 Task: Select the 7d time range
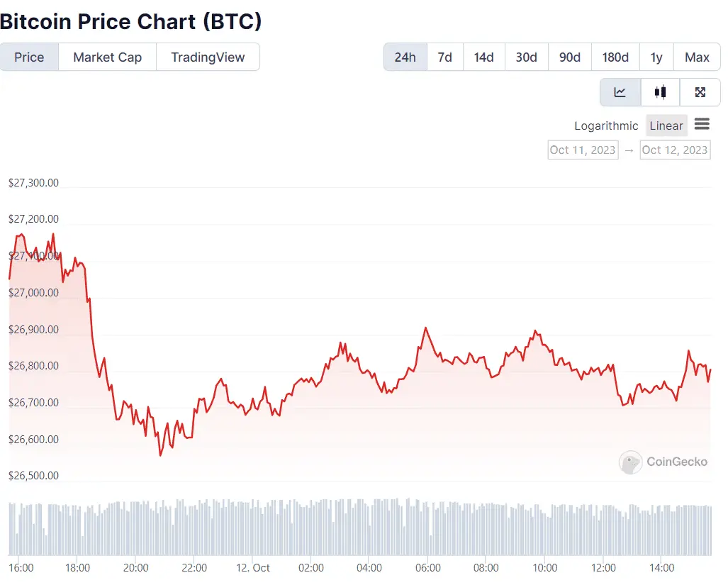(x=445, y=57)
